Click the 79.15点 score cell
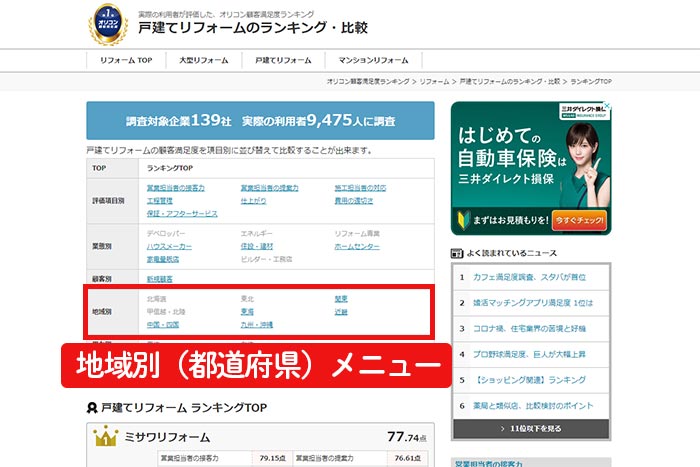 click(272, 459)
